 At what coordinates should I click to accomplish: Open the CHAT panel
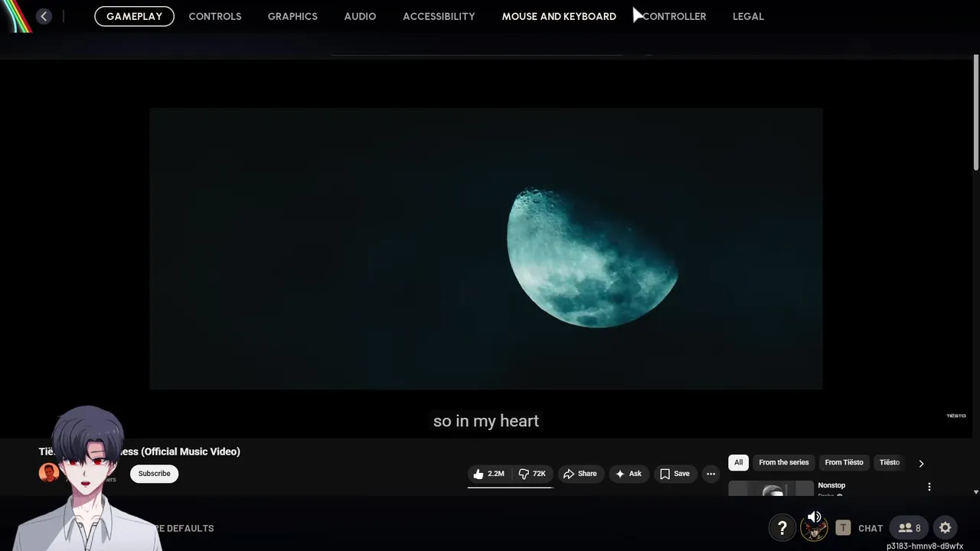pos(871,528)
